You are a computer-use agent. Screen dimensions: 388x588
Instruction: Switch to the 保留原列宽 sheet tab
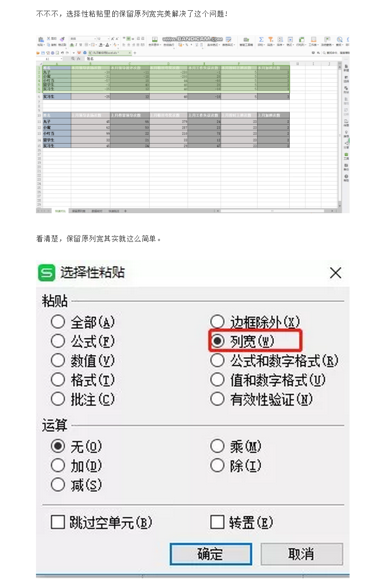(78, 211)
